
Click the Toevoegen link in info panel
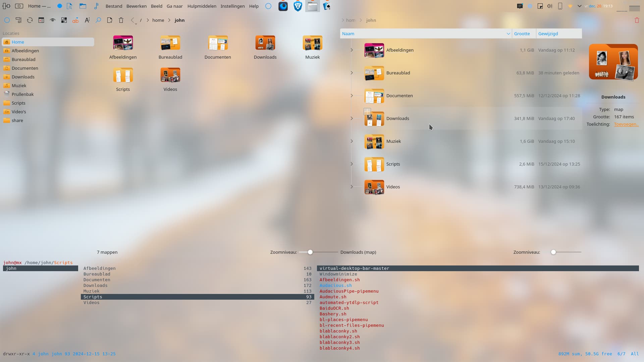tap(626, 124)
